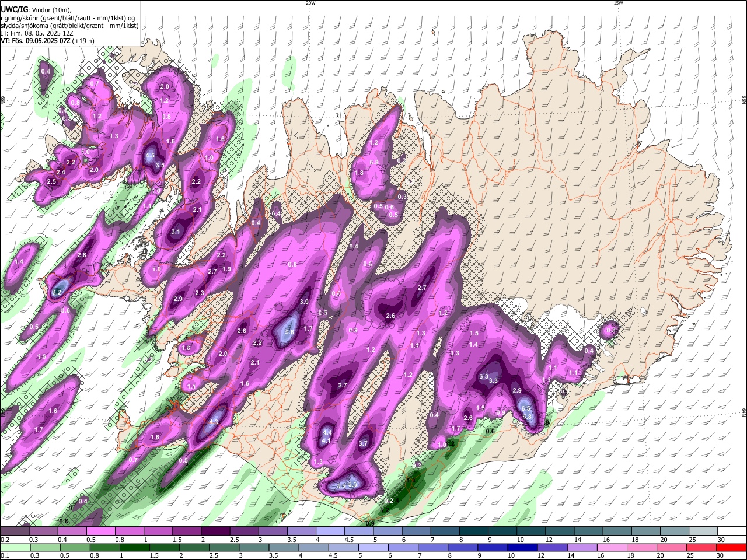
Task: Click the 'UWC/IG: Vindur (10m)' title text
Action: coord(36,10)
